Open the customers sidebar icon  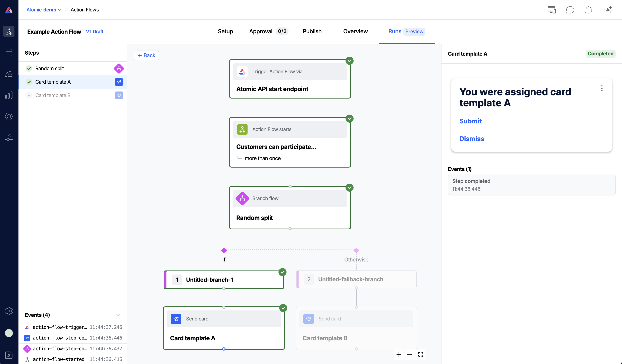[9, 74]
